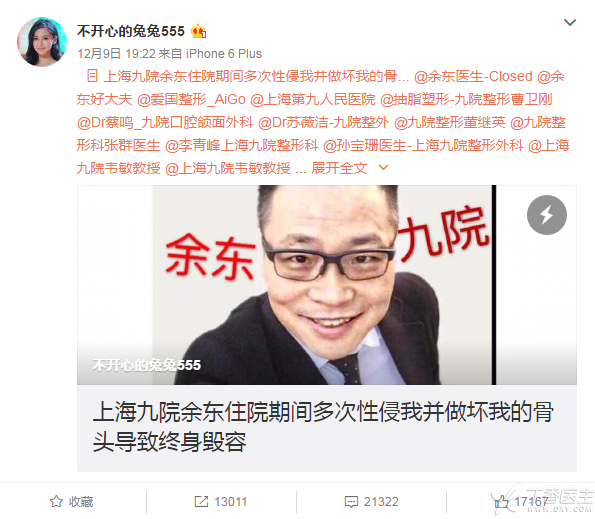Expand full text with 展开全文

click(339, 168)
